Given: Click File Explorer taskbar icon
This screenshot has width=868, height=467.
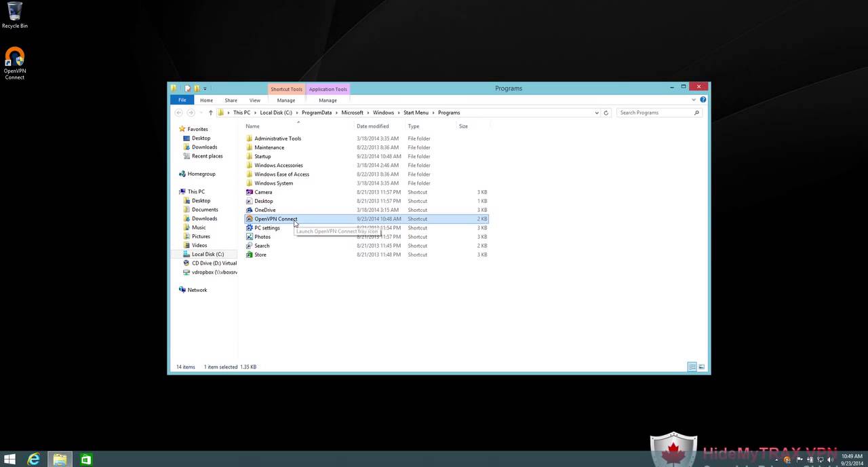Looking at the screenshot, I should 60,460.
